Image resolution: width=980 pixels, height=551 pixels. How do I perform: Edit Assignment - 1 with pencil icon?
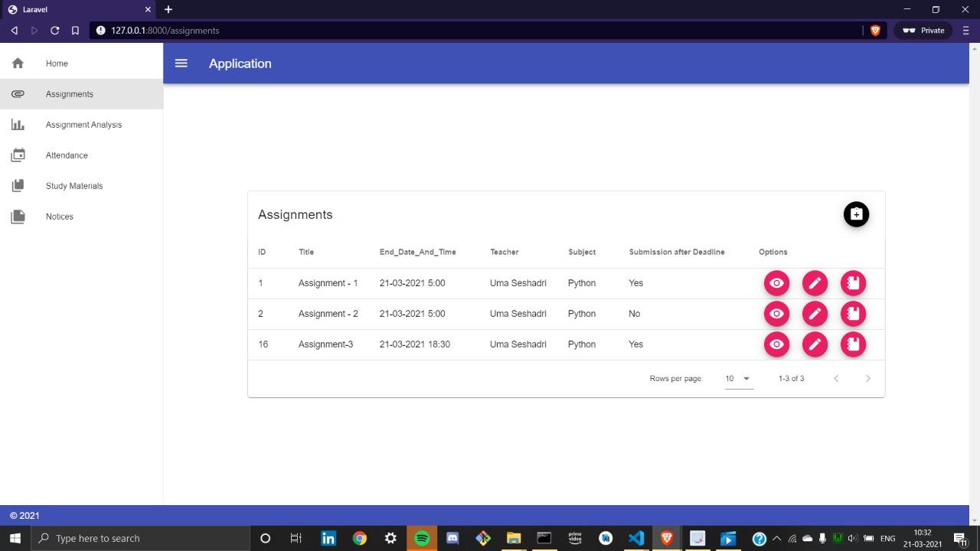pyautogui.click(x=815, y=283)
